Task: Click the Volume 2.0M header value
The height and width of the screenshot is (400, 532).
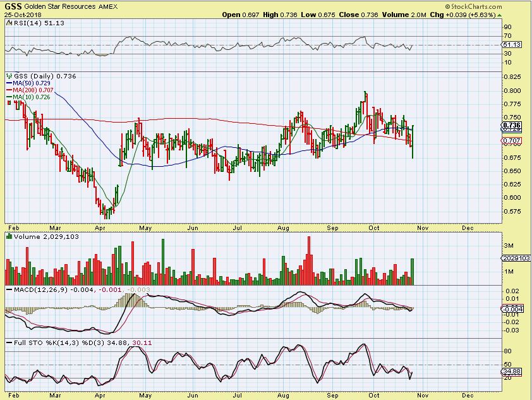Action: click(404, 15)
